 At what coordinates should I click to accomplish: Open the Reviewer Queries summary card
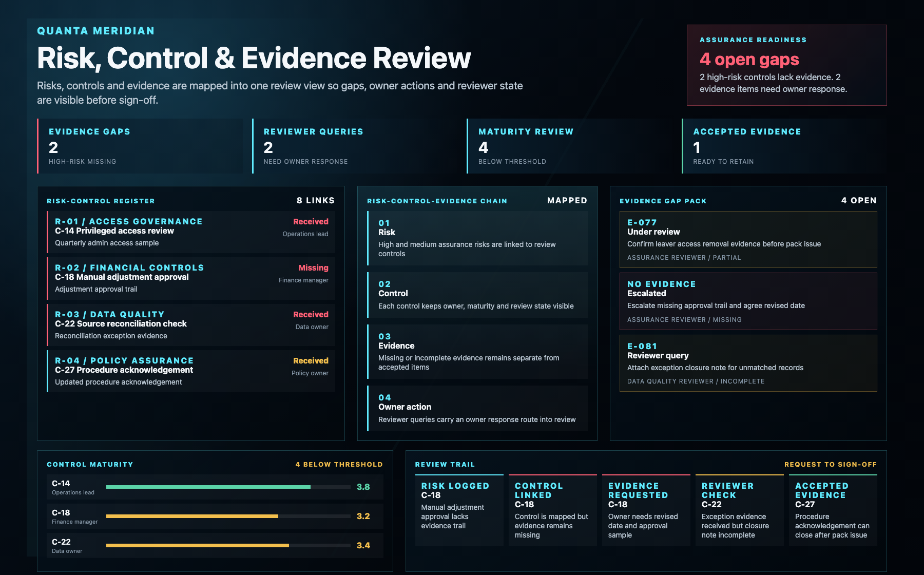tap(355, 146)
